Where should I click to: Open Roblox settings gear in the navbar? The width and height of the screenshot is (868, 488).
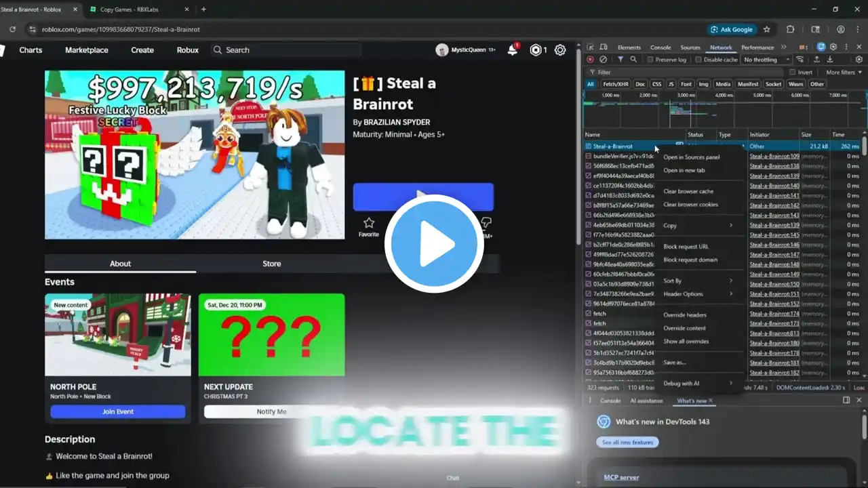(560, 49)
